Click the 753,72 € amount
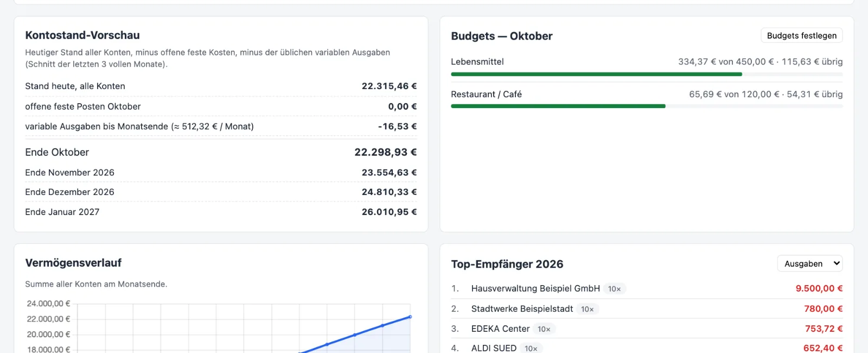 coord(824,329)
